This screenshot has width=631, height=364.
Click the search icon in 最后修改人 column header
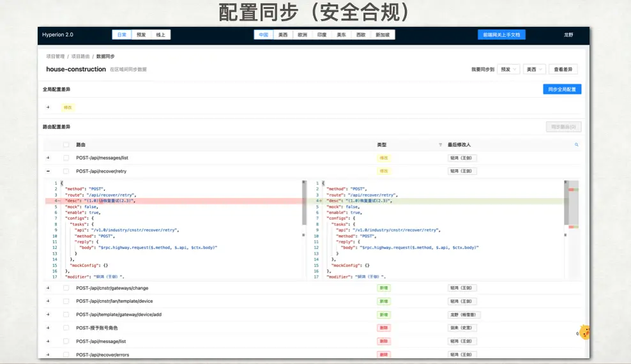pyautogui.click(x=576, y=145)
